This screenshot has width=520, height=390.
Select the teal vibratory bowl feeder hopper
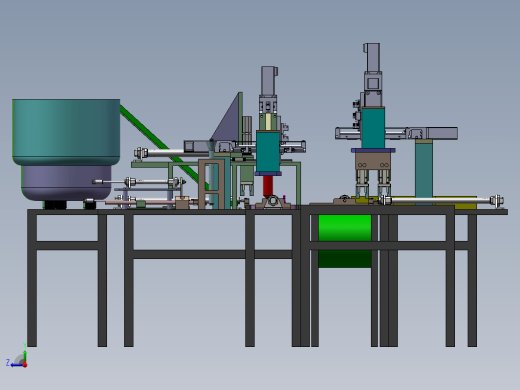(66, 132)
